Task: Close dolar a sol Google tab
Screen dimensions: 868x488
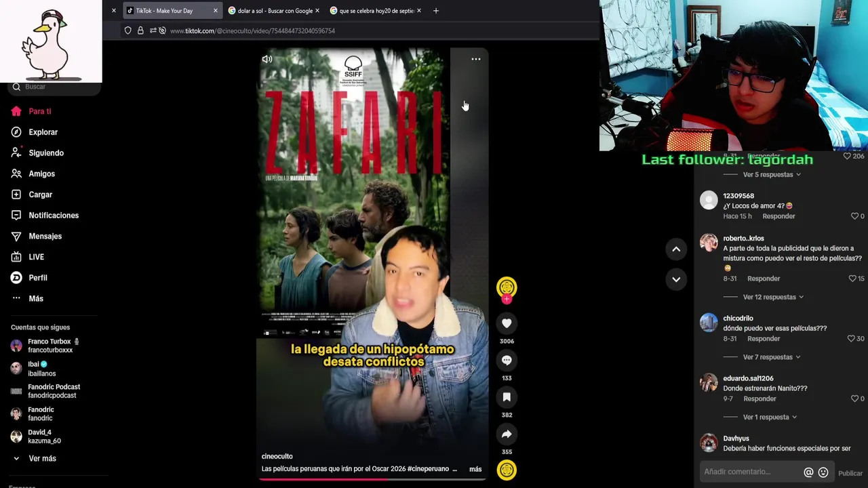Action: pyautogui.click(x=317, y=11)
